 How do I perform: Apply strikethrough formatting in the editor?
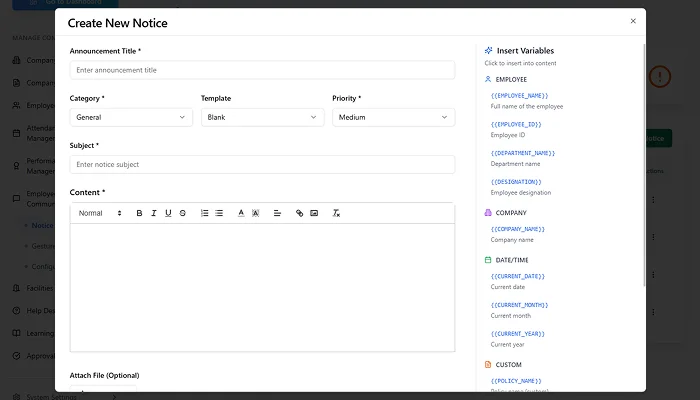point(183,213)
